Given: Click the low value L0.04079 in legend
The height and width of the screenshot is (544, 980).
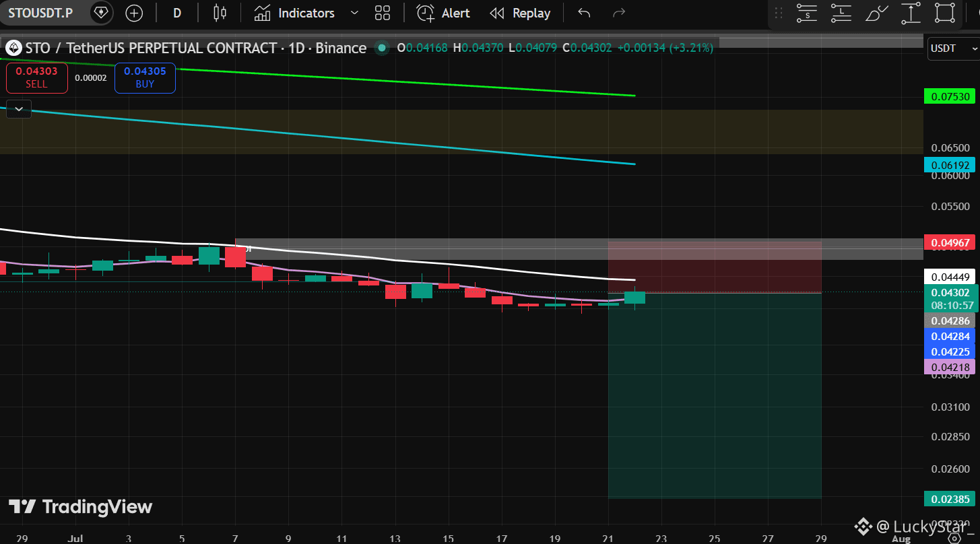Looking at the screenshot, I should click(x=533, y=48).
